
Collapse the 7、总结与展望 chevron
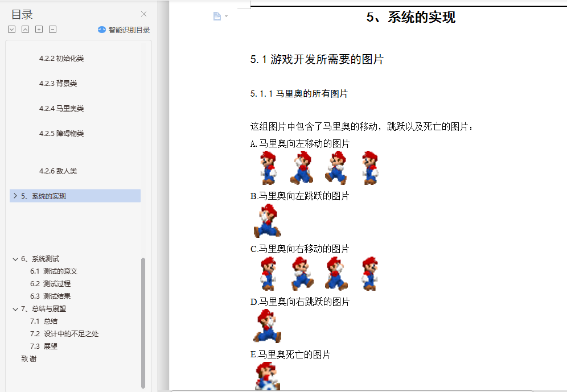point(15,309)
